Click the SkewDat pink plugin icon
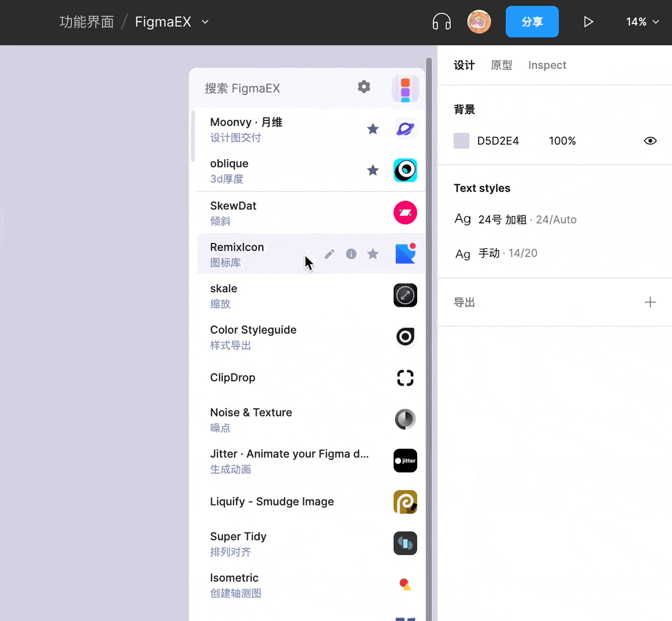672x621 pixels. click(x=405, y=213)
